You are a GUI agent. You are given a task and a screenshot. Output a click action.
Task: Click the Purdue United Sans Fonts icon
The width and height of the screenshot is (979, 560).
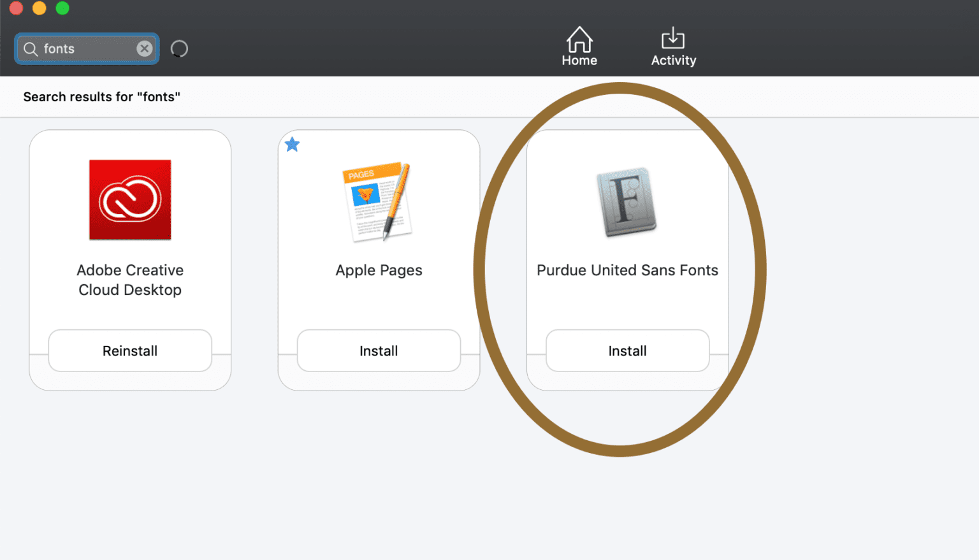coord(627,203)
